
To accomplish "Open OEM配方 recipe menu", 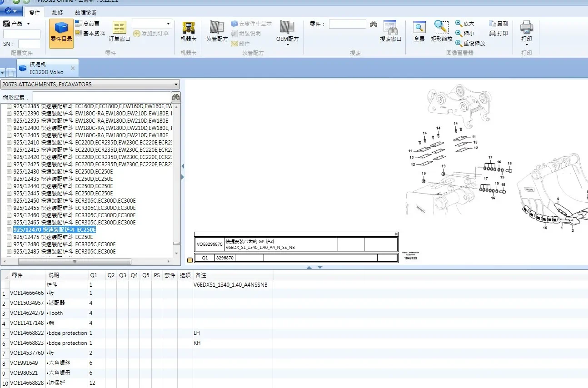I will point(288,33).
